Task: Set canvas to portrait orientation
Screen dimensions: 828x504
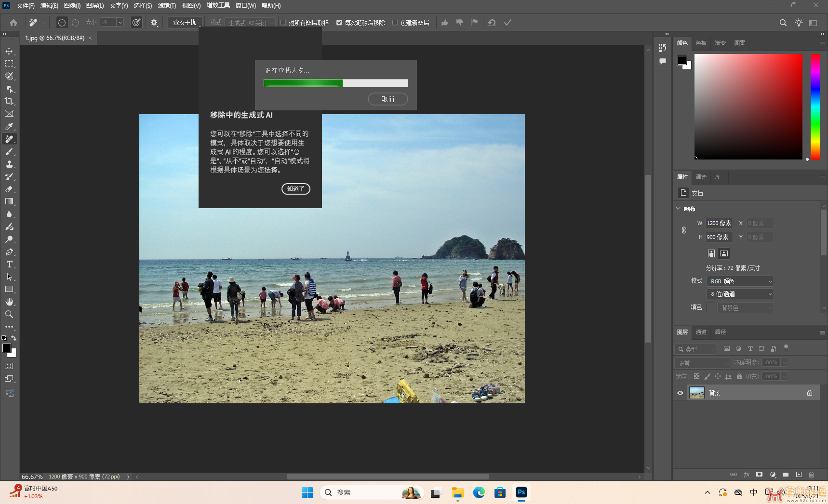Action: click(711, 253)
